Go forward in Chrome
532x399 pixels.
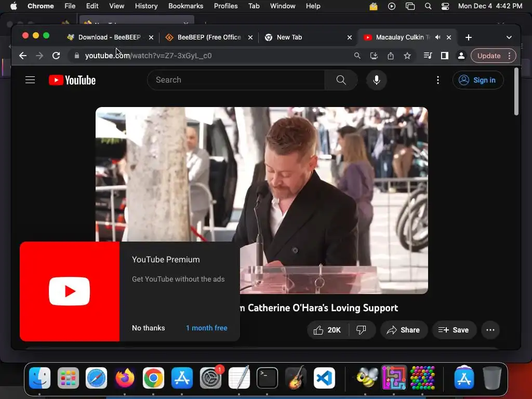[39, 56]
